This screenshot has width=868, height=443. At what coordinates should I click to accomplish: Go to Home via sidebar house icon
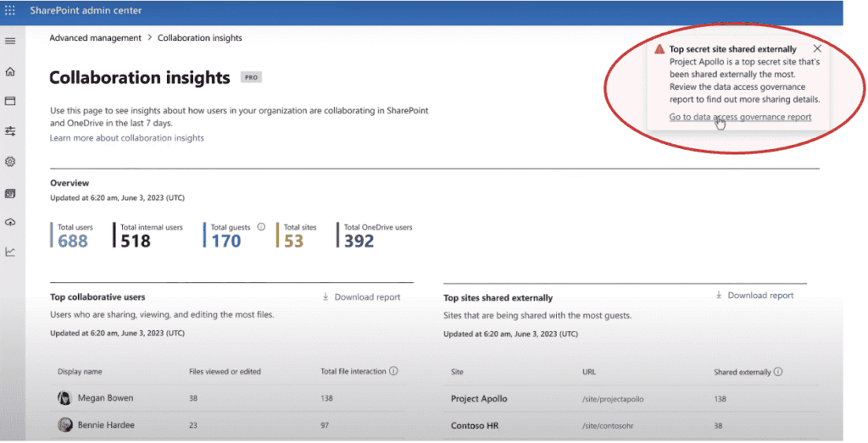click(10, 71)
